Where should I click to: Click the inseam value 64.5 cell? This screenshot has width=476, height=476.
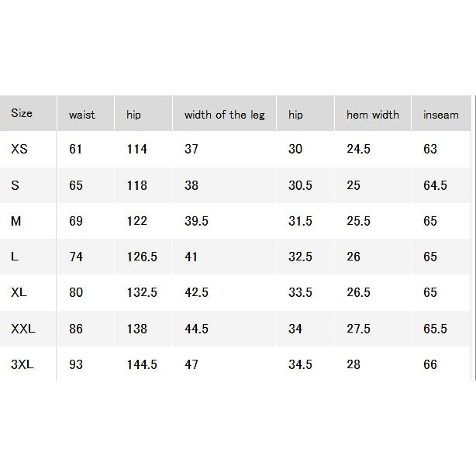tap(441, 185)
